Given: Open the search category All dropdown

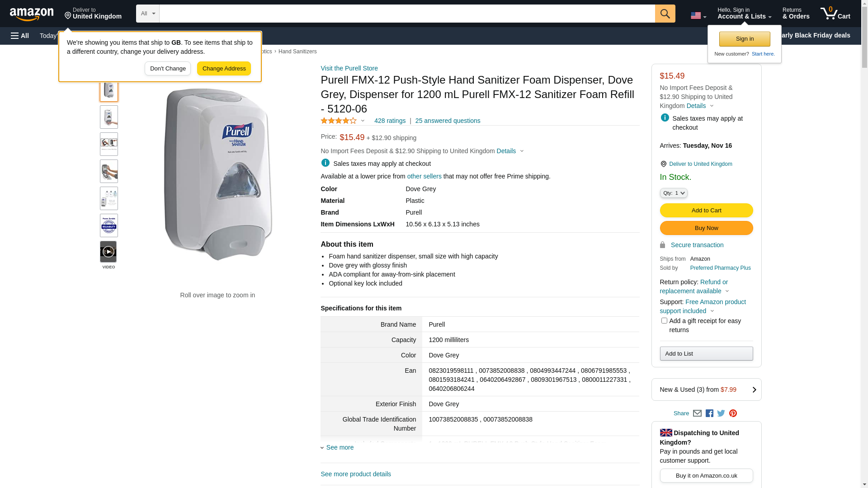Looking at the screenshot, I should coord(148,14).
